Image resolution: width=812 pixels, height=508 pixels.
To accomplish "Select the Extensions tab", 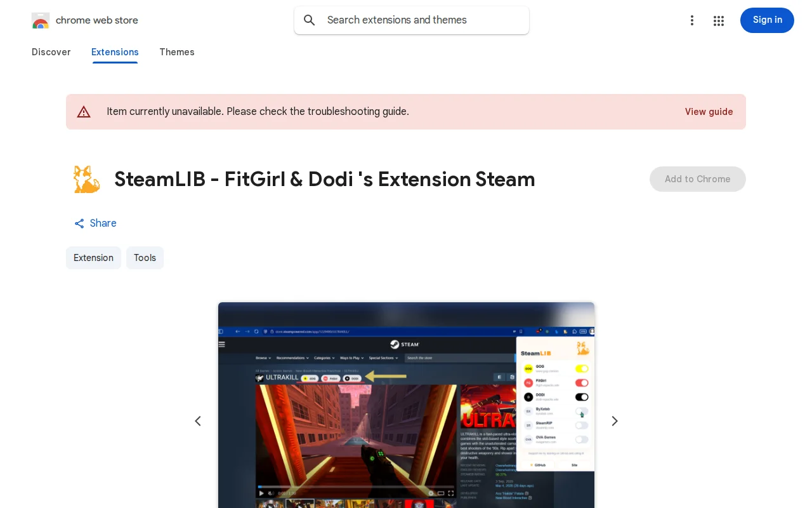I will tap(115, 52).
